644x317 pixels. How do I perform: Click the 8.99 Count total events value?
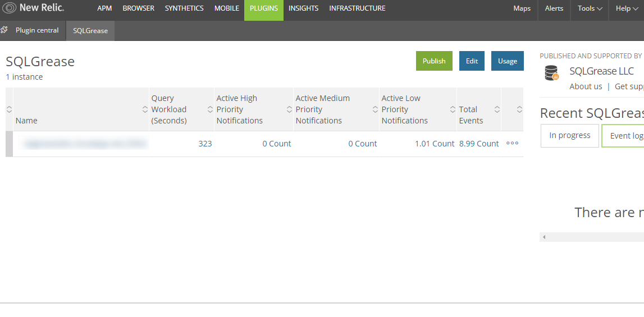point(479,143)
